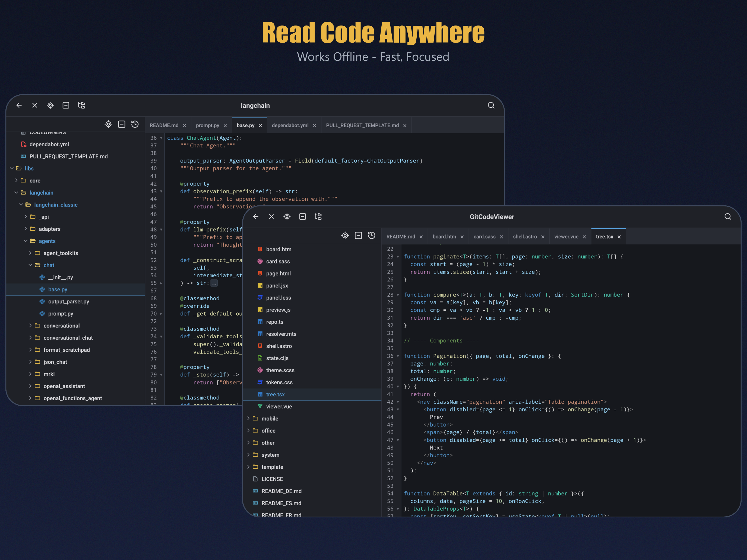Expand the mobile folder
The image size is (747, 560).
click(249, 418)
